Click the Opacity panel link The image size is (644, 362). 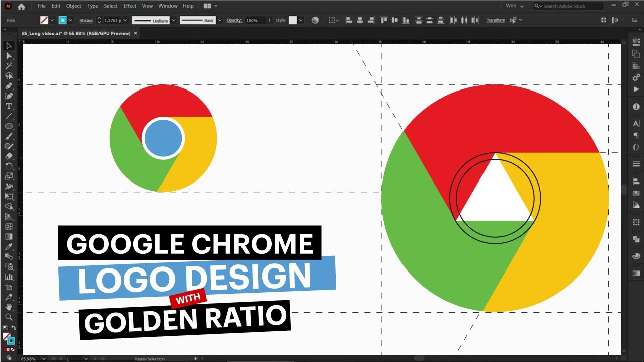pyautogui.click(x=234, y=20)
